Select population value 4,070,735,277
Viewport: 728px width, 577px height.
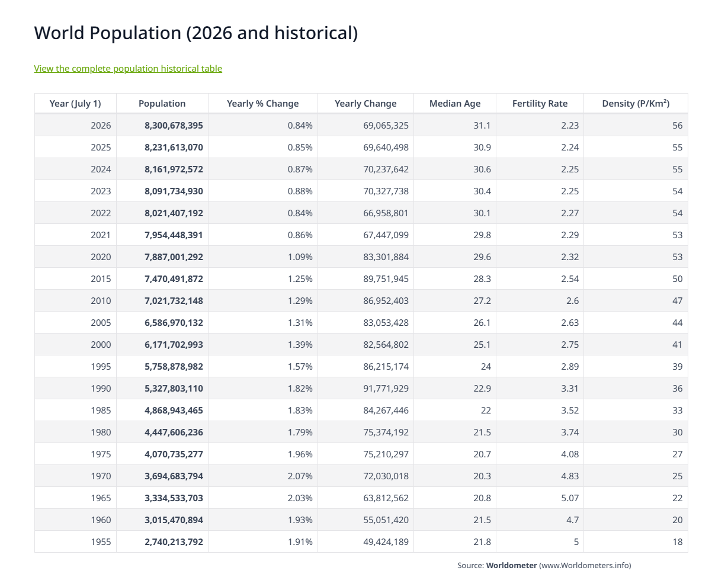click(x=174, y=454)
